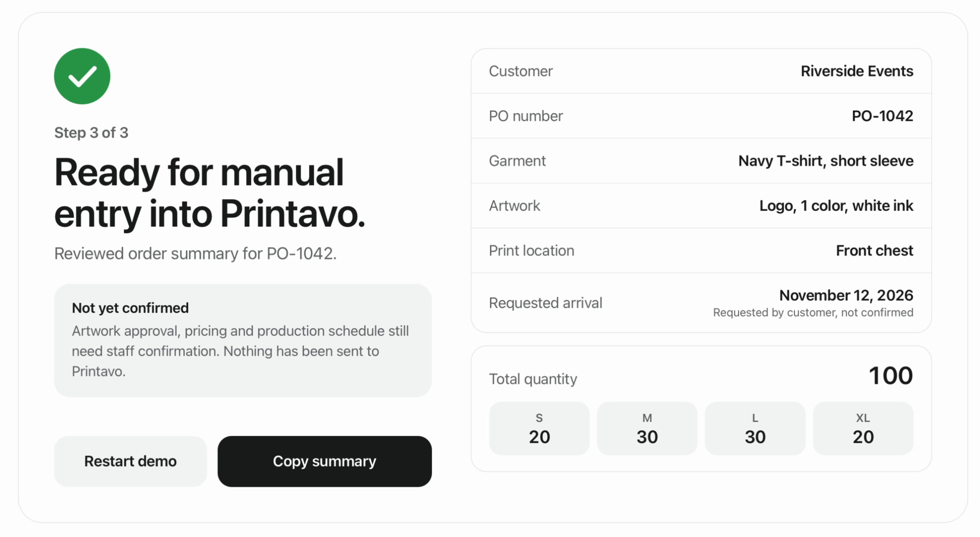Click the 'Garment' row label
This screenshot has height=537, width=980.
(517, 161)
